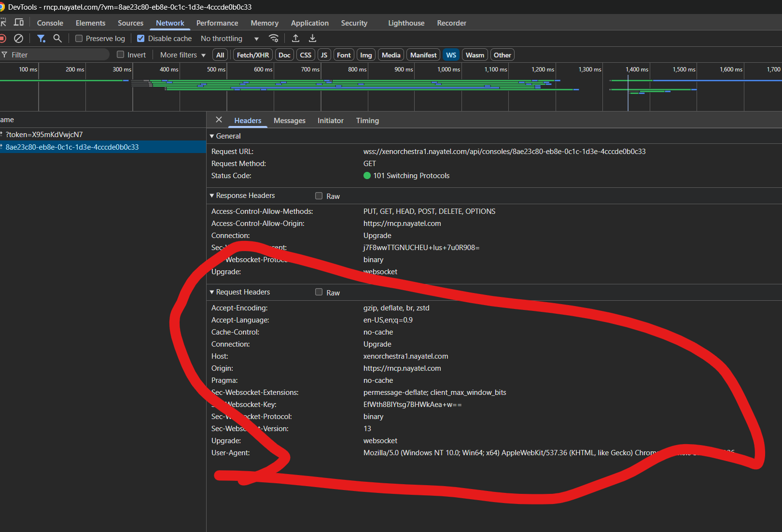Click the Accept-Encoding value gzip, deflate
Image resolution: width=782 pixels, height=532 pixels.
pos(396,308)
